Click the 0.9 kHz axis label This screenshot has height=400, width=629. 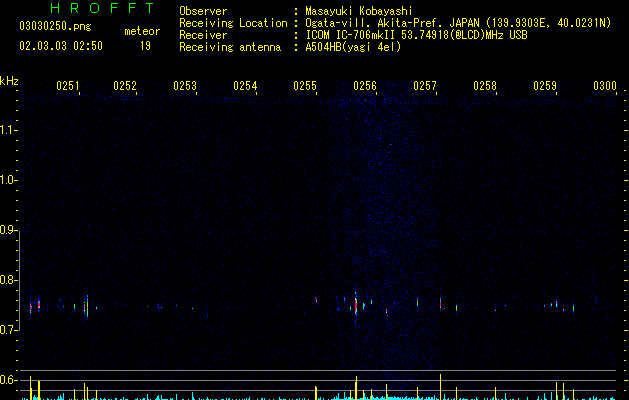[x=7, y=230]
